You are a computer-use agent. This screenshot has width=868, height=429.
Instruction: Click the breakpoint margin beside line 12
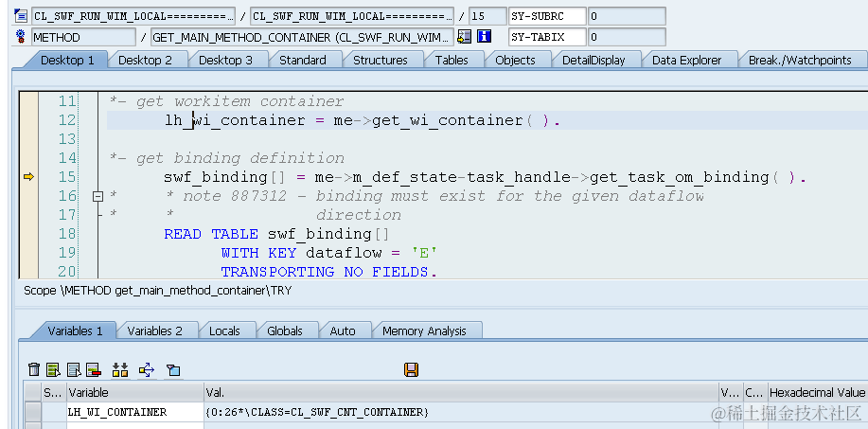(28, 120)
